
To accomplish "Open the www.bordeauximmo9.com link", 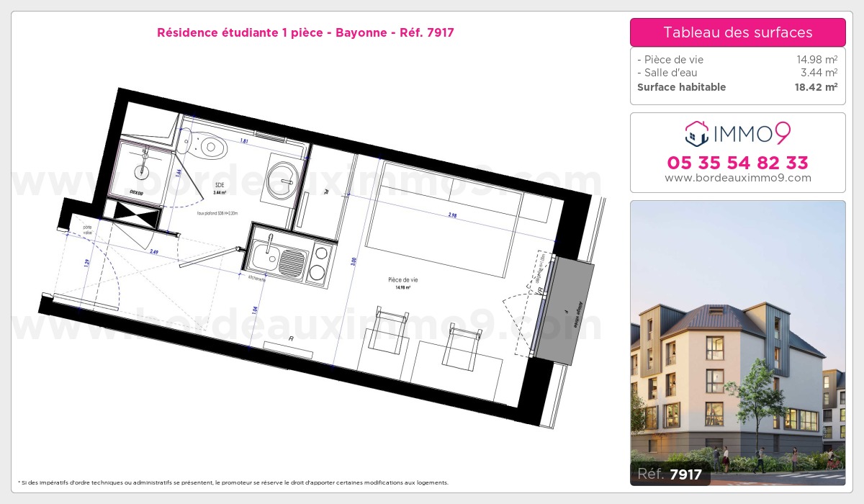I will click(737, 178).
